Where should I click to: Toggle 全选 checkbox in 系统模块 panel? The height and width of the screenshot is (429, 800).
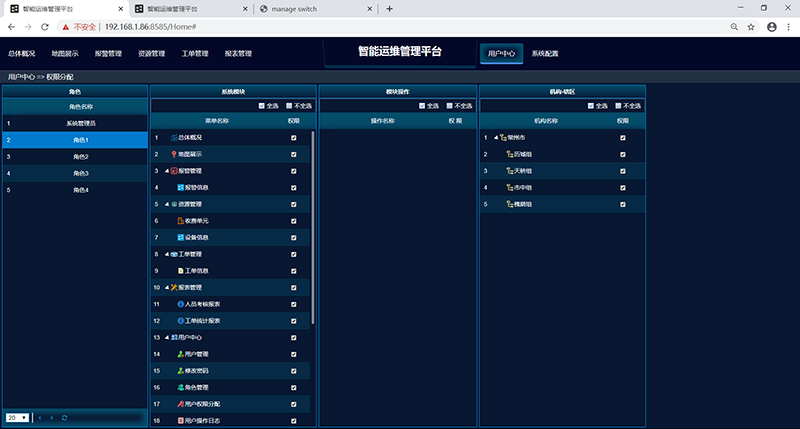tap(262, 105)
